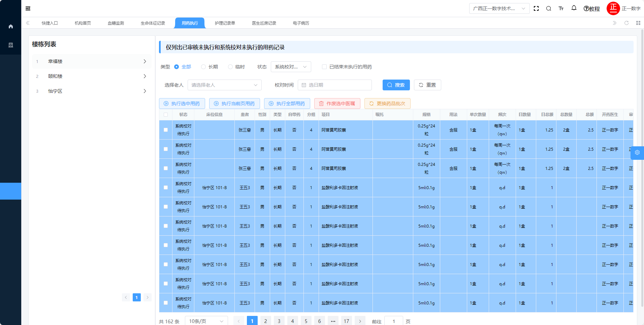Screen dimensions: 644x325
Task: Open 状态 dropdown showing 系统校对
Action: coord(291,67)
